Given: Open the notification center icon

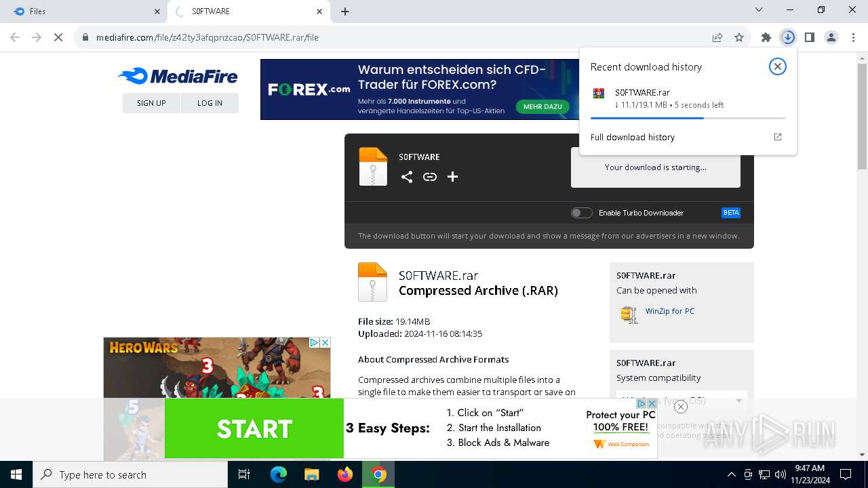Looking at the screenshot, I should point(846,474).
